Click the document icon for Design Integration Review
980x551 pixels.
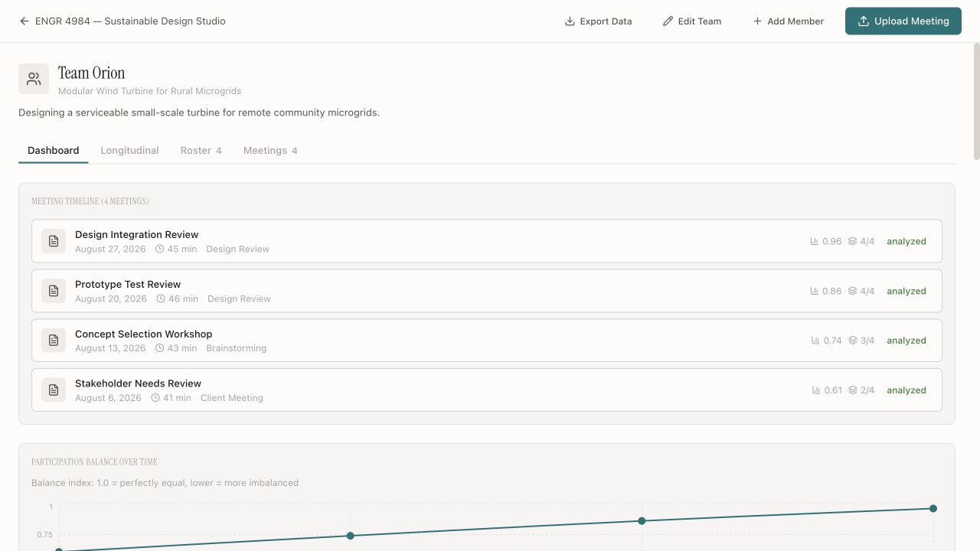(54, 241)
